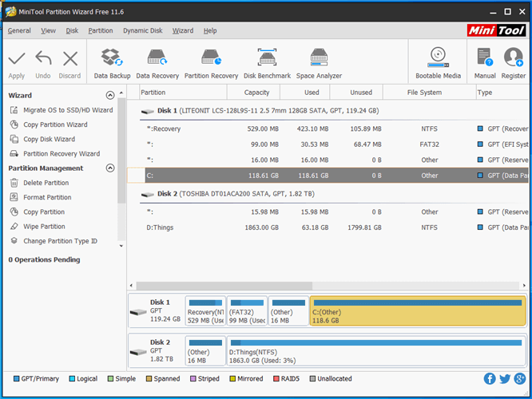
Task: Open the Dynamic Disk menu
Action: (x=142, y=30)
